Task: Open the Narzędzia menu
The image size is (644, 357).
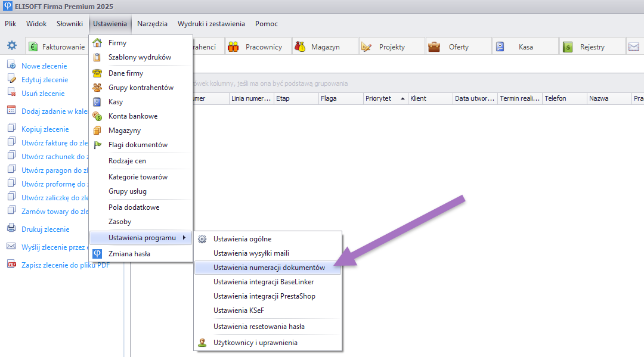Action: tap(152, 24)
